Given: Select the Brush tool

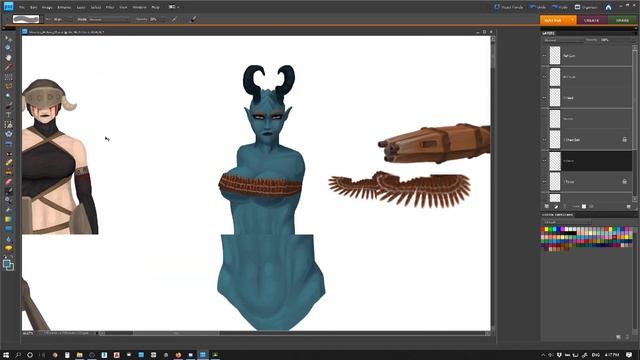Looking at the screenshot, I should point(8,191).
